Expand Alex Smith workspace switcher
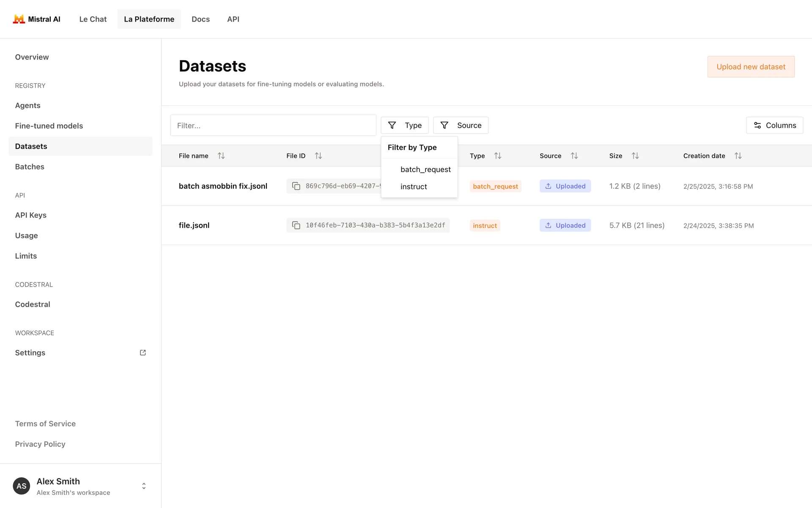812x508 pixels. click(144, 486)
